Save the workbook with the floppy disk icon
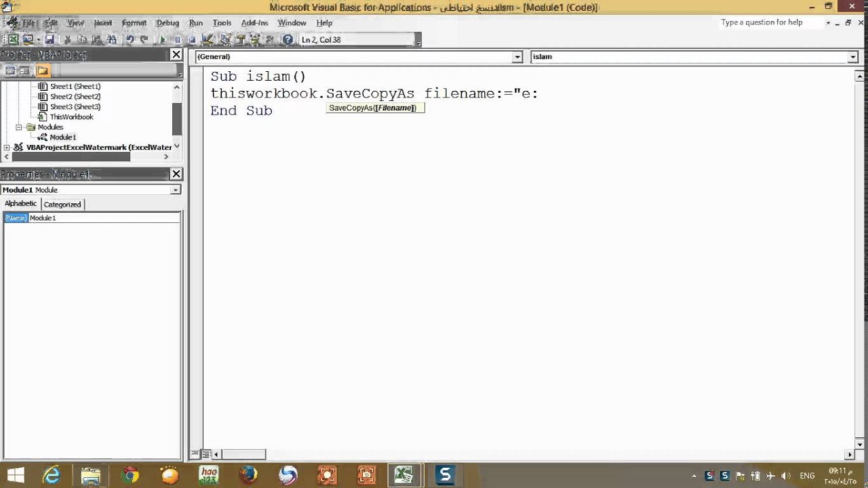This screenshot has height=488, width=868. click(50, 39)
